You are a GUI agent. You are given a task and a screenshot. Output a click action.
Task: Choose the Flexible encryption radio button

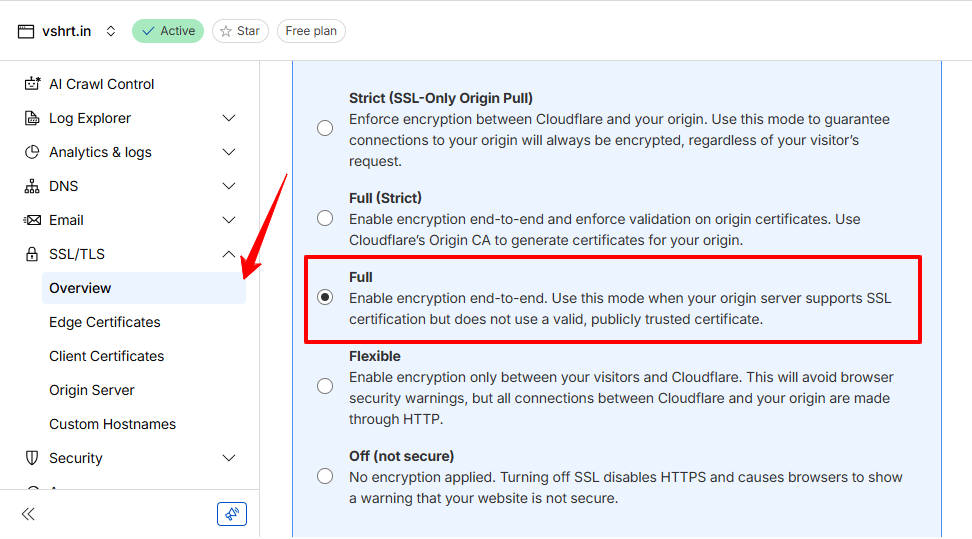pyautogui.click(x=325, y=386)
